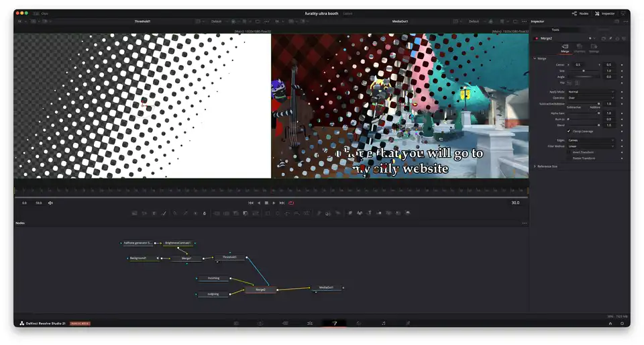Switch to the Modifiers tab in the Inspector
The width and height of the screenshot is (644, 345).
(603, 30)
